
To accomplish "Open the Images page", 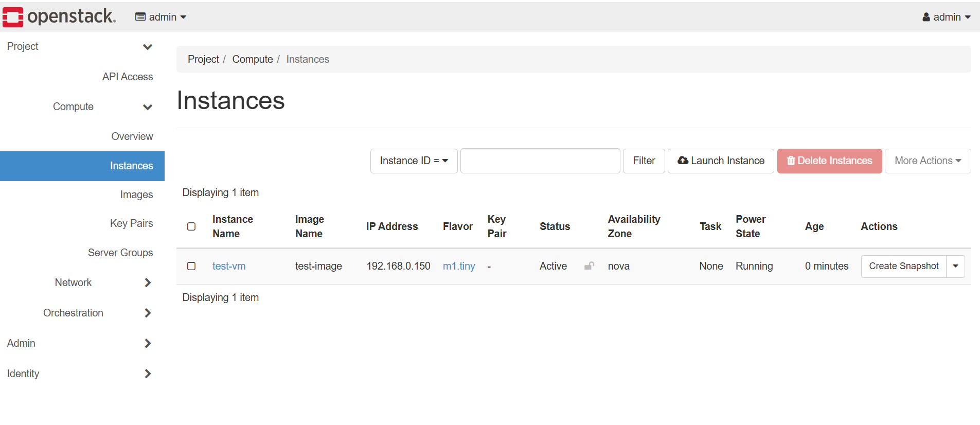I will coord(136,194).
